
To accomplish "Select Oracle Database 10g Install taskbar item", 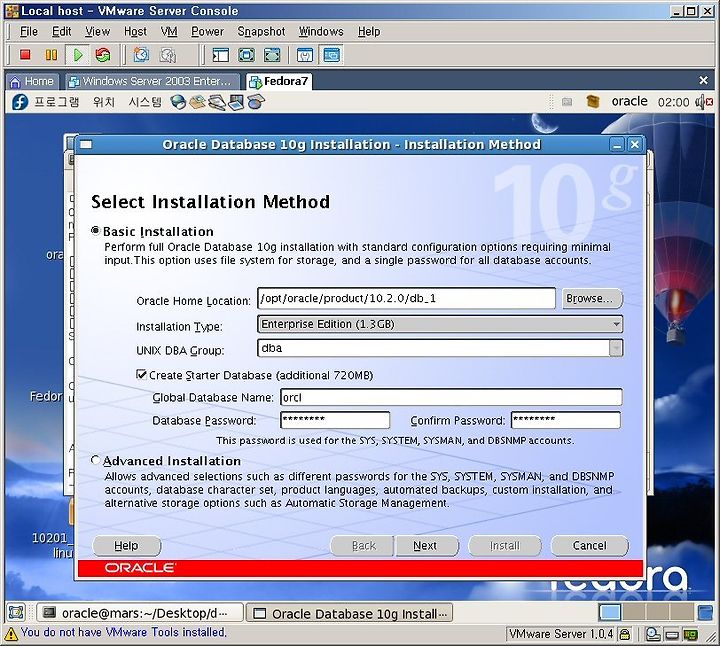I will pos(349,612).
